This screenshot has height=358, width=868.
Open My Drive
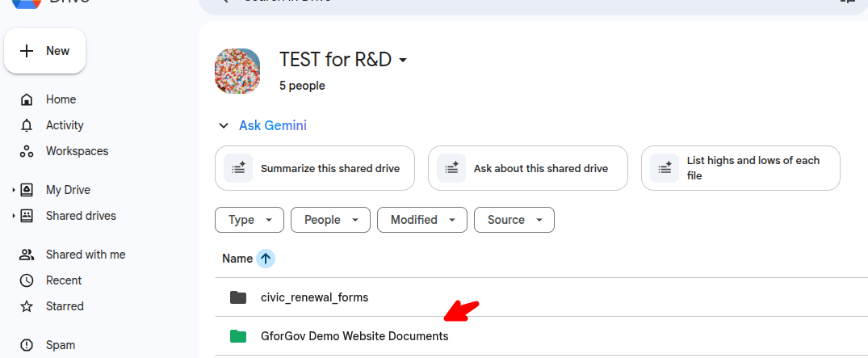pyautogui.click(x=68, y=190)
